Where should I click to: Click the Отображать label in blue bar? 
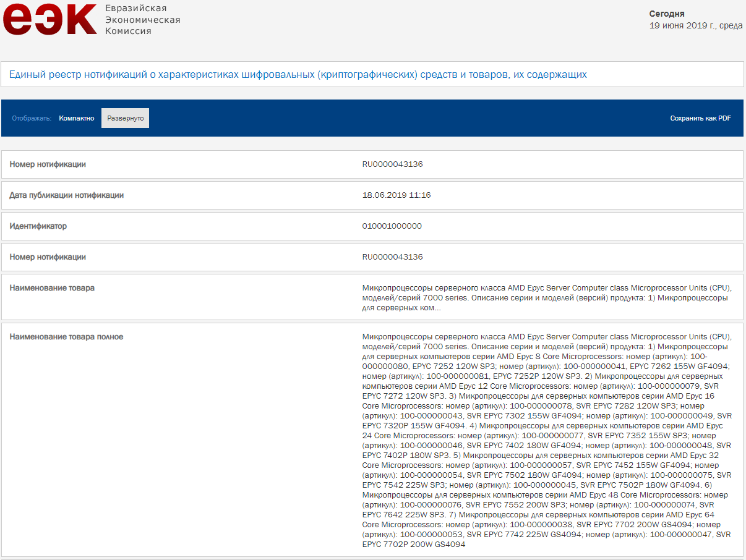[32, 118]
